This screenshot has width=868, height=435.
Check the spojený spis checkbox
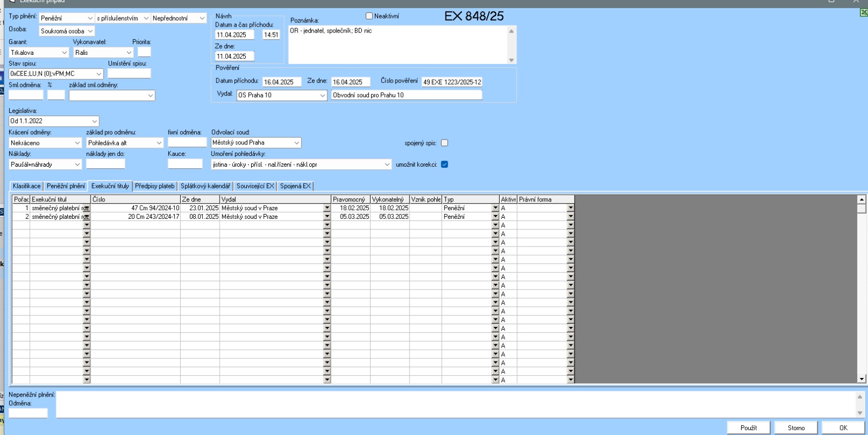(444, 143)
